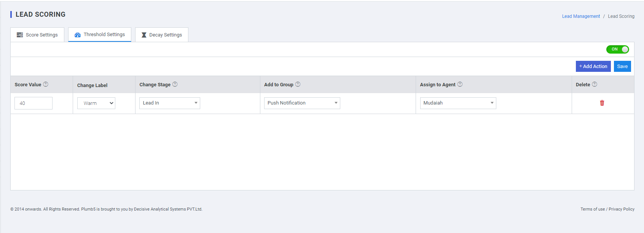Open the Privacy Policy link
Image resolution: width=644 pixels, height=233 pixels.
(x=622, y=209)
